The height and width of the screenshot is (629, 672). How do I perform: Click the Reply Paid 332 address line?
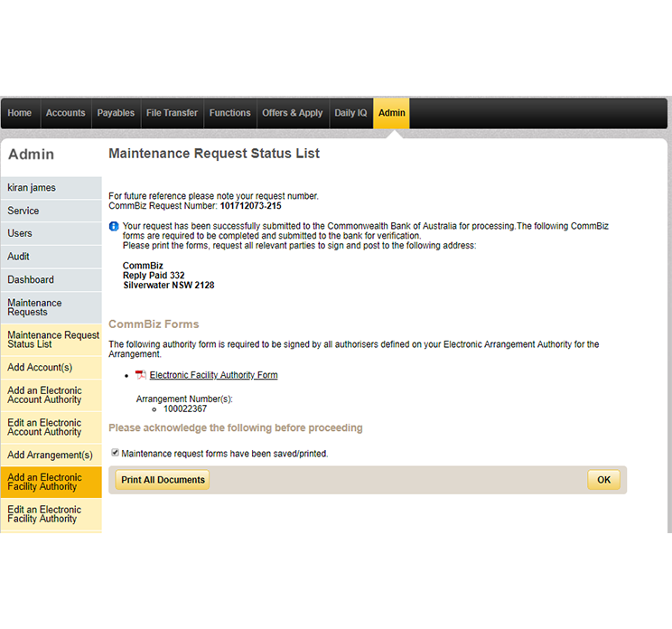tap(154, 276)
